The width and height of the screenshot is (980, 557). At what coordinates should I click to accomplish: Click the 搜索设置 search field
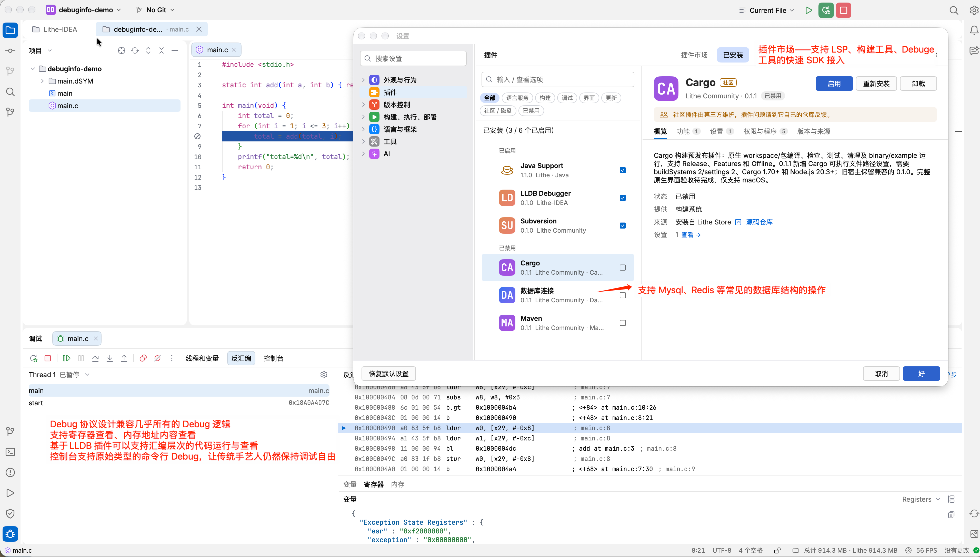coord(413,58)
